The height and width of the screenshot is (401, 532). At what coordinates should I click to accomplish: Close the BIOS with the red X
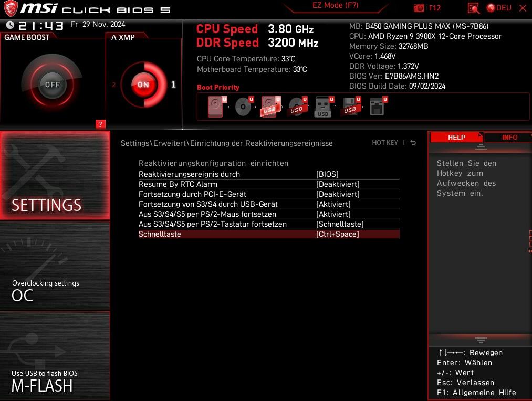pos(523,8)
